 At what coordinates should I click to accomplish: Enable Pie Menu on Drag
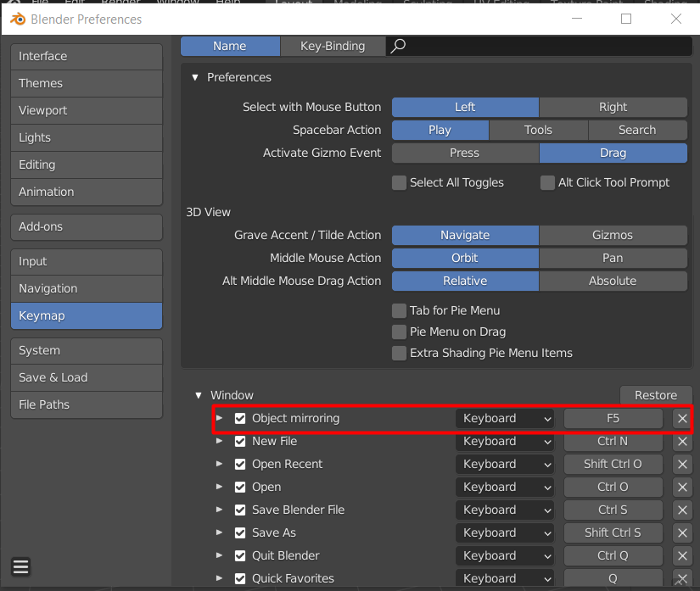click(399, 332)
